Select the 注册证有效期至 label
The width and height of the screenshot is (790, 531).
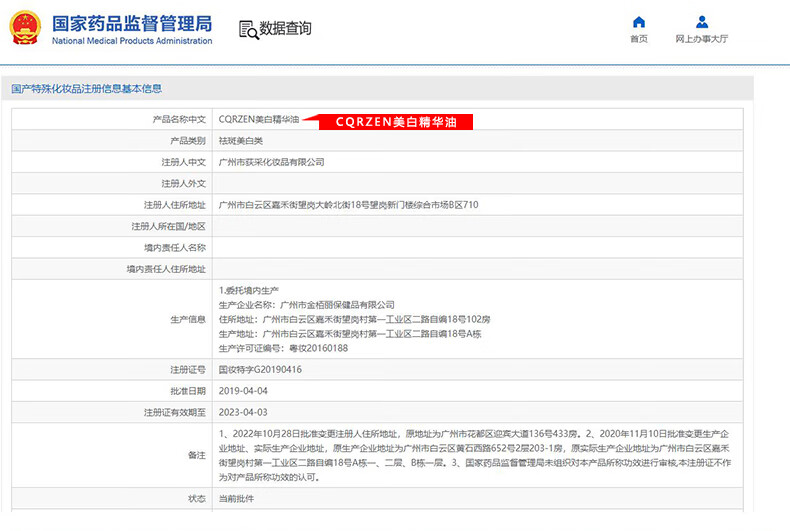[175, 413]
